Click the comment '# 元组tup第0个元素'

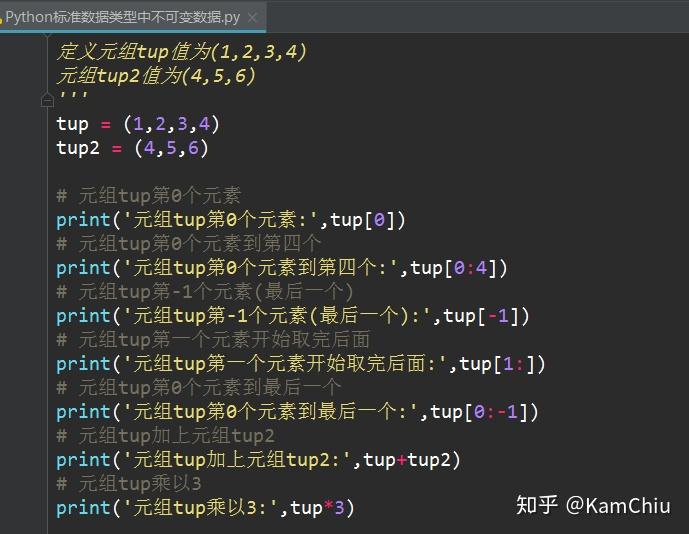[149, 196]
